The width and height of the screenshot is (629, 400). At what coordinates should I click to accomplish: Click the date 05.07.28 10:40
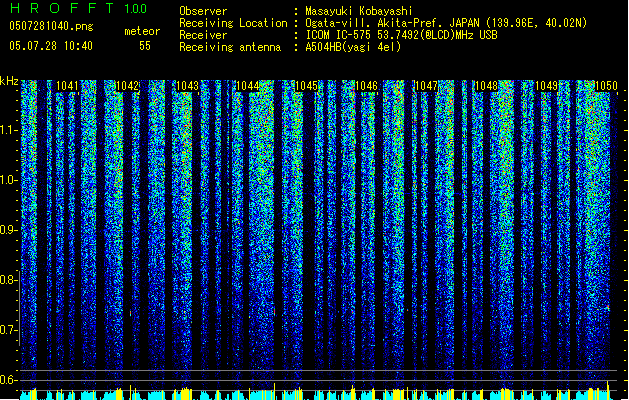(x=51, y=45)
